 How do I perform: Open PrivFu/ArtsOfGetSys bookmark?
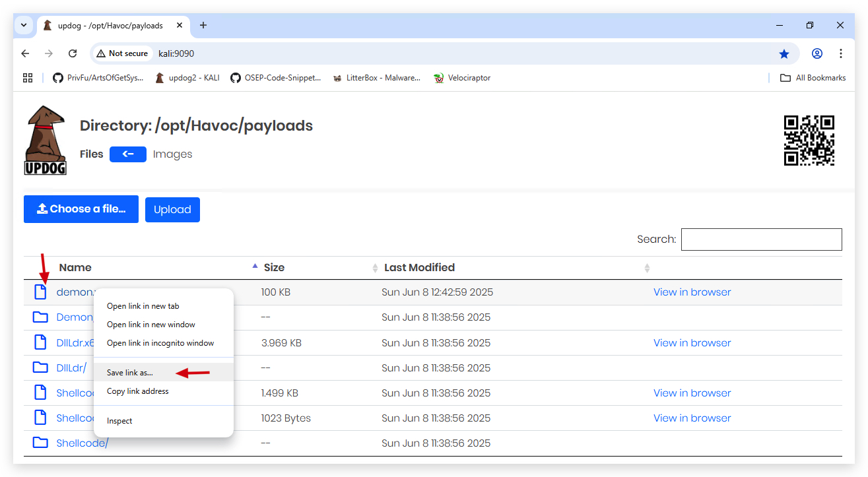tap(98, 78)
